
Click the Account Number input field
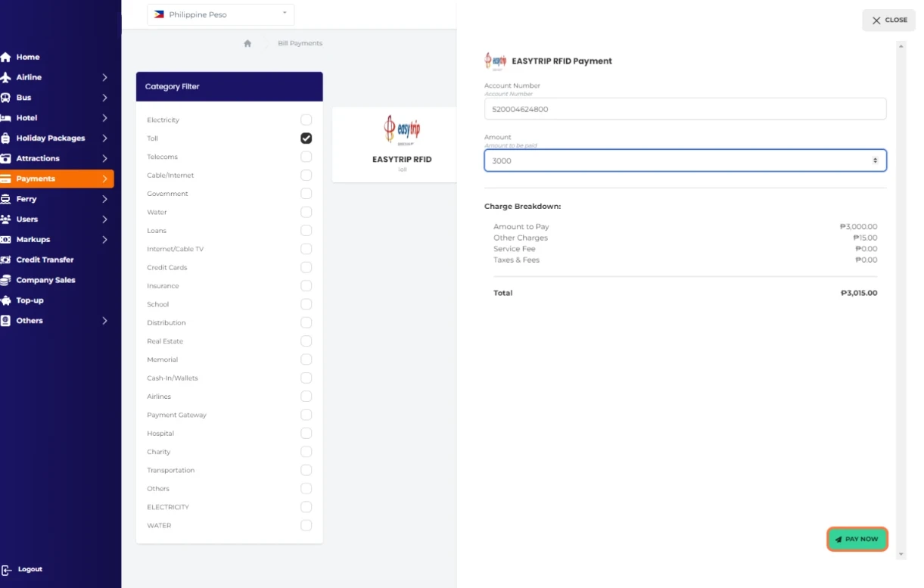pos(684,109)
